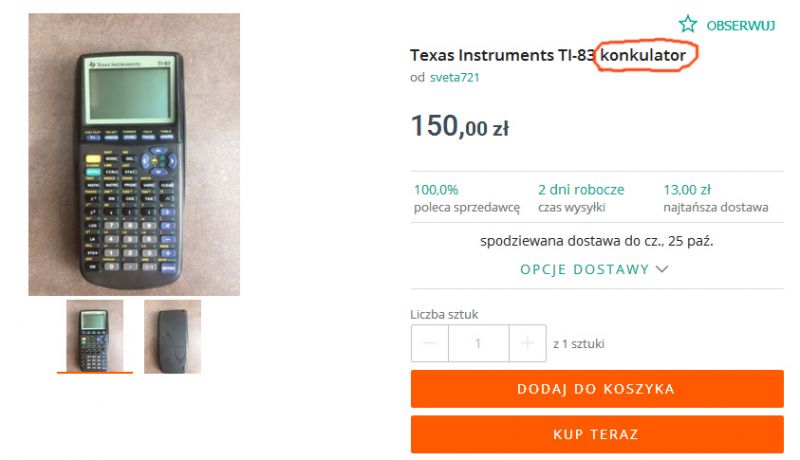Screen dimensions: 800x460
Task: Click the circled word konkulator
Action: pyautogui.click(x=643, y=55)
